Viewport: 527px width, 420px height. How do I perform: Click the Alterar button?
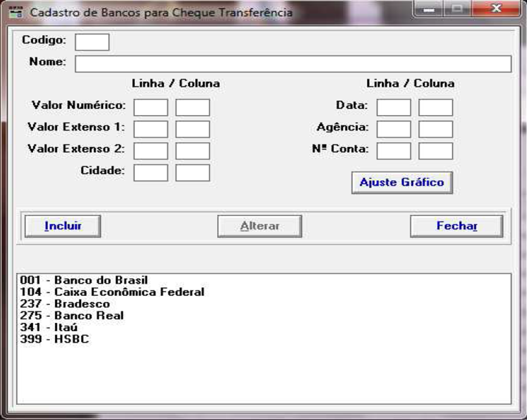click(259, 226)
